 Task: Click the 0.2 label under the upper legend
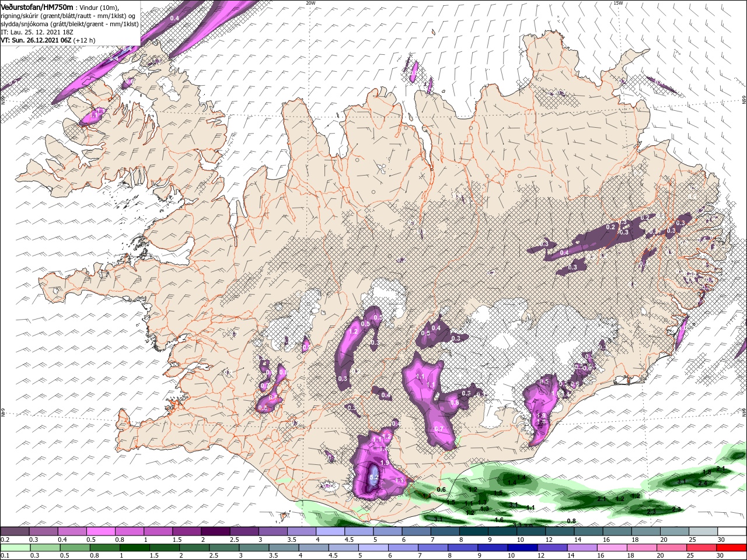5,540
